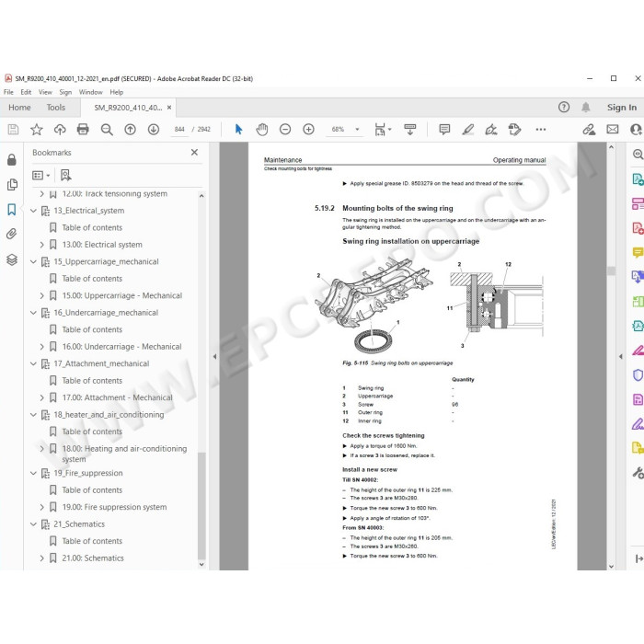Collapse the right tools pane arrow
The image size is (644, 644).
pyautogui.click(x=621, y=357)
